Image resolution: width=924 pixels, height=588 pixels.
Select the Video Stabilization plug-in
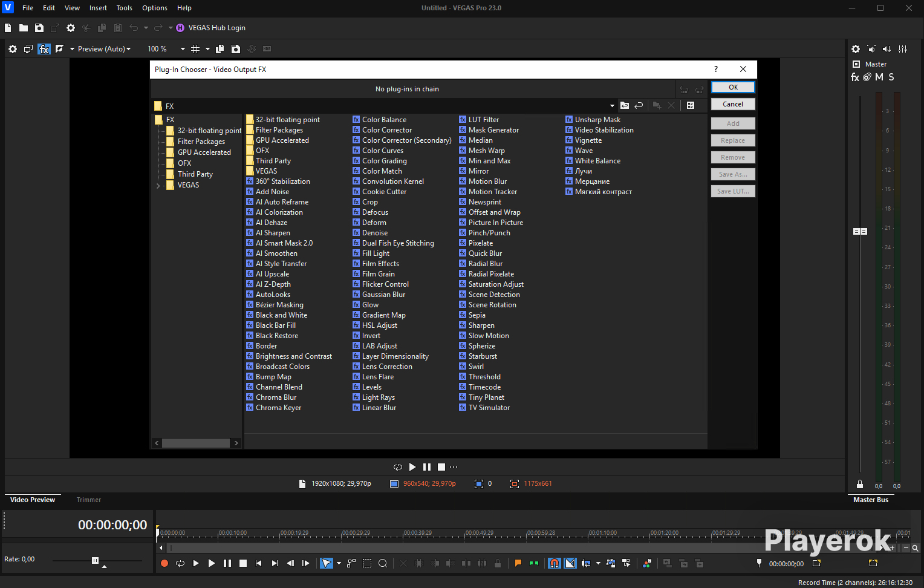[x=604, y=130]
